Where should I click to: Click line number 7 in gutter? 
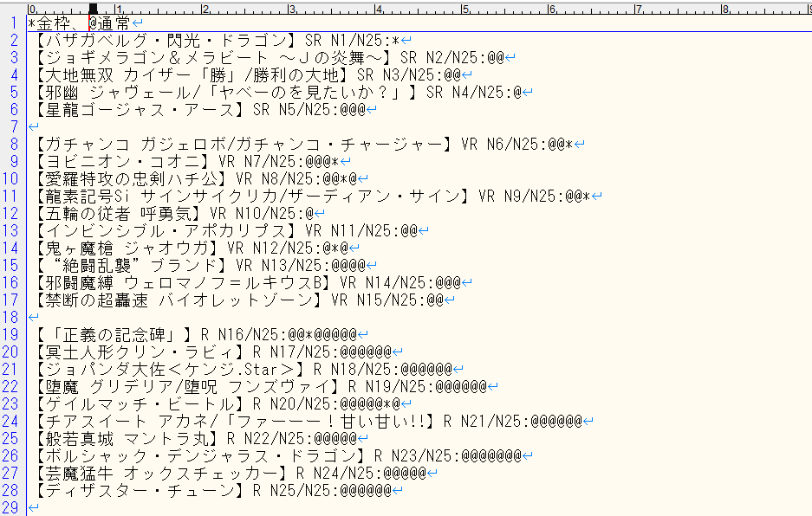click(15, 126)
